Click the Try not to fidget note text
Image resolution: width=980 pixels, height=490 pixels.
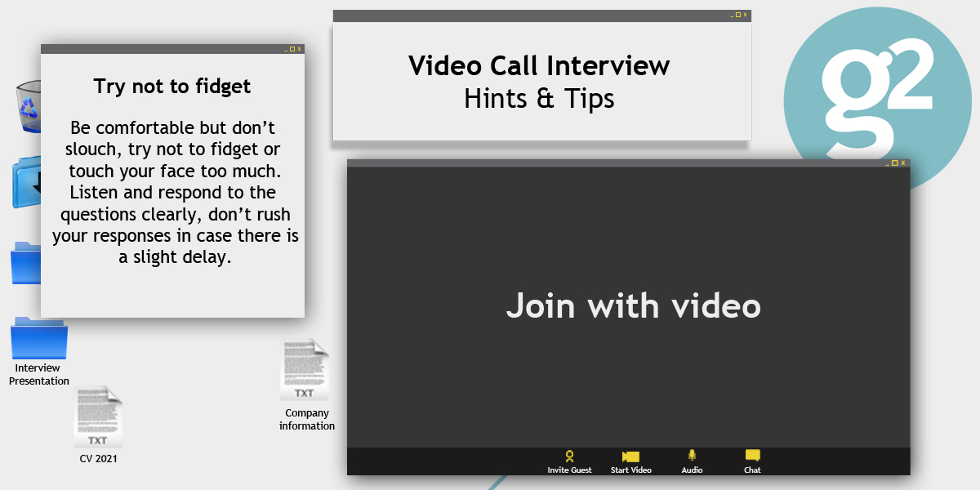point(173,192)
